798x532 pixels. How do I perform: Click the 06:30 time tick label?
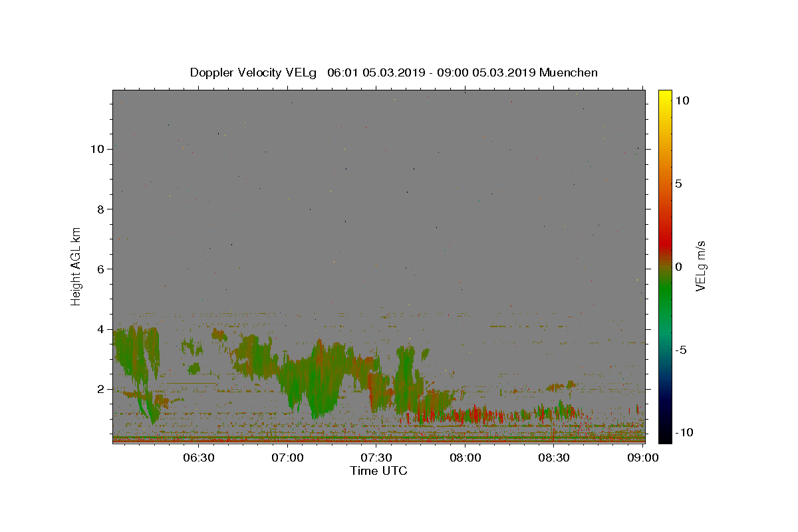click(198, 458)
